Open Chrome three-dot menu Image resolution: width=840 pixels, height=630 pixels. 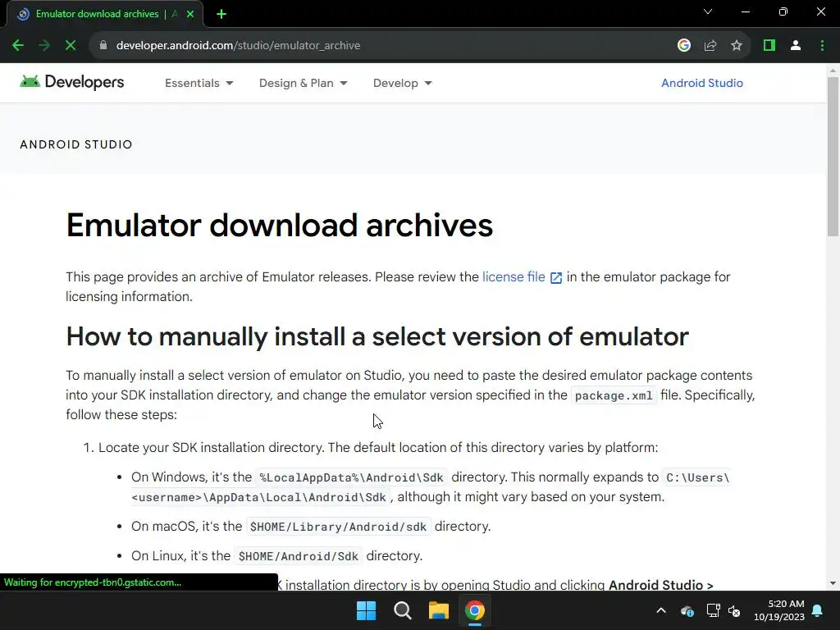(x=822, y=46)
